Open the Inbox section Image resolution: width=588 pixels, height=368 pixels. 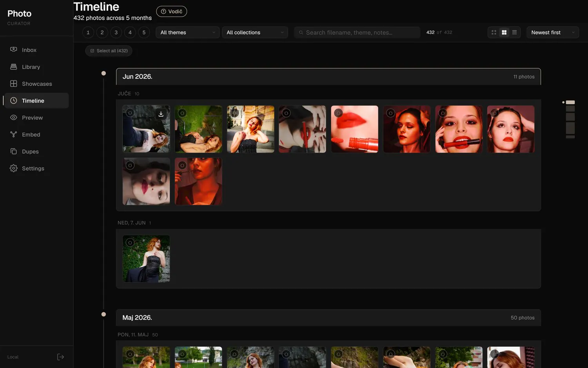[x=36, y=50]
